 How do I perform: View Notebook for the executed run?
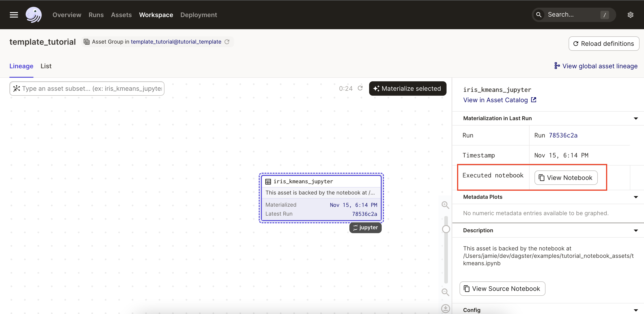click(566, 177)
